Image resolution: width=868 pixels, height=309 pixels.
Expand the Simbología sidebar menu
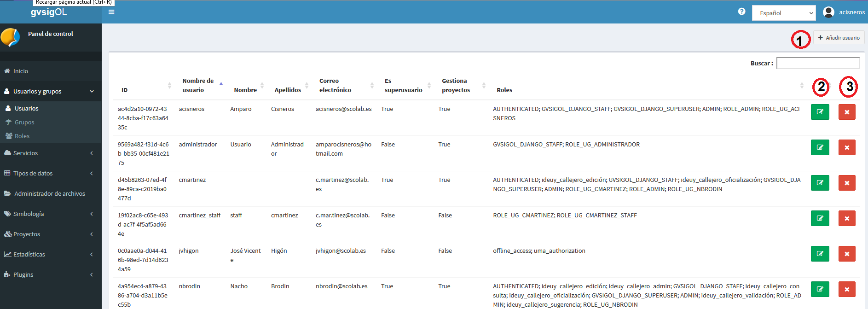click(x=51, y=214)
